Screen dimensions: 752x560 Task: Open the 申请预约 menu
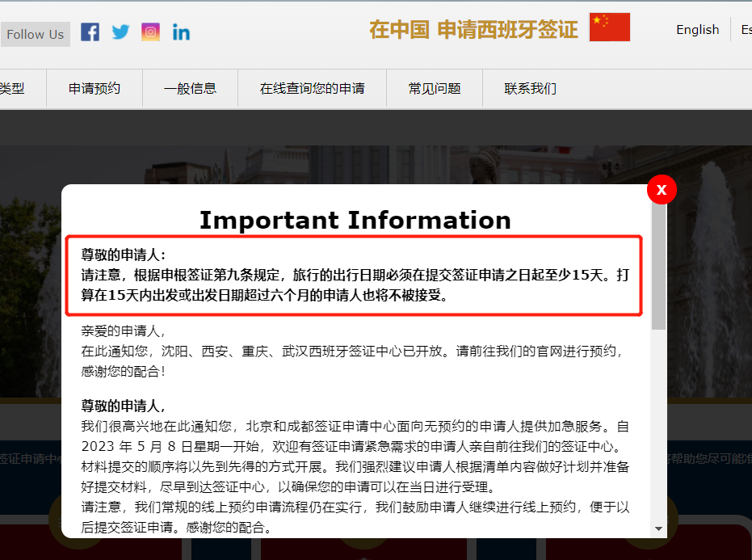tap(95, 89)
